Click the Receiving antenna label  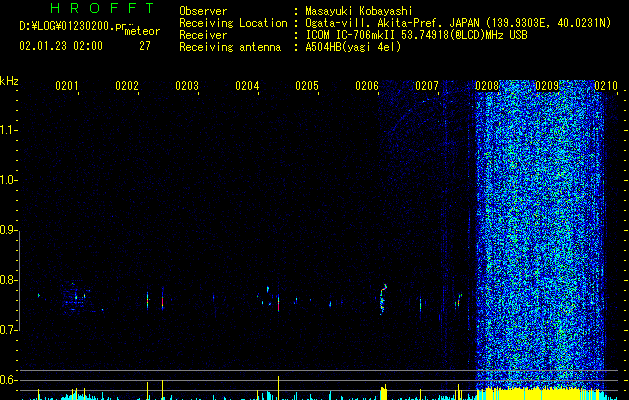coord(230,47)
